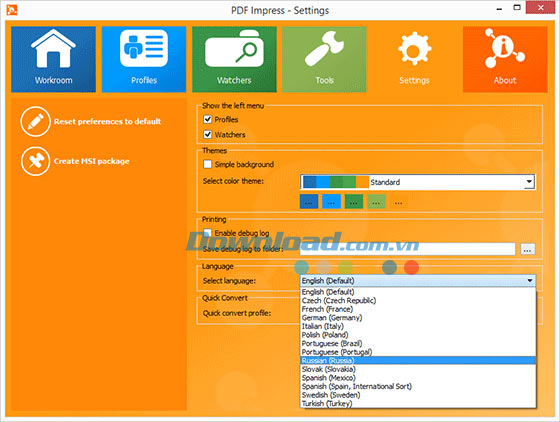
Task: Open the Watchers tile
Action: pyautogui.click(x=234, y=59)
